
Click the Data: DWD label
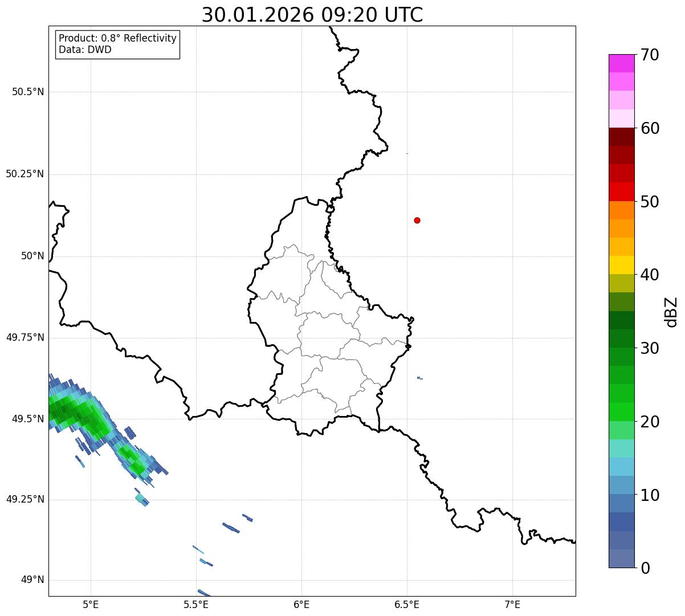point(85,50)
